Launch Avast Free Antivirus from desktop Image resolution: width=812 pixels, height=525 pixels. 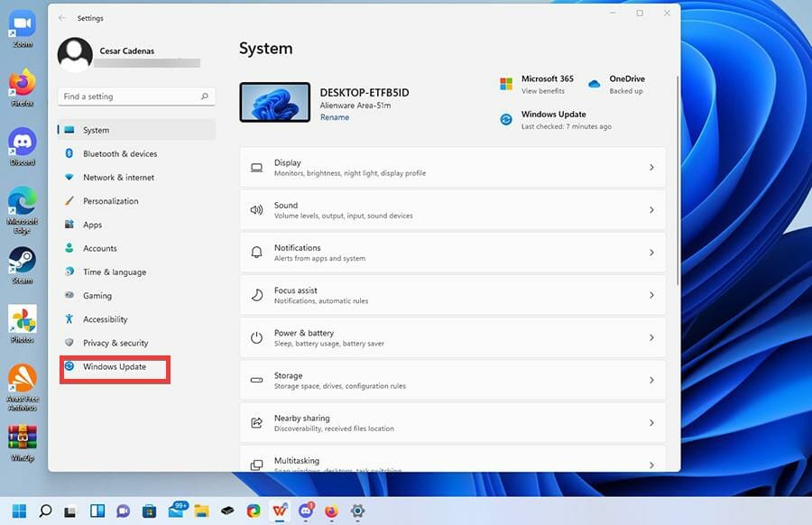coord(23,388)
